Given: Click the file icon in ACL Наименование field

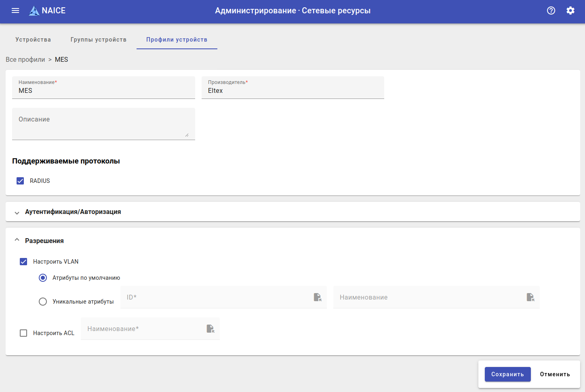Looking at the screenshot, I should point(210,329).
